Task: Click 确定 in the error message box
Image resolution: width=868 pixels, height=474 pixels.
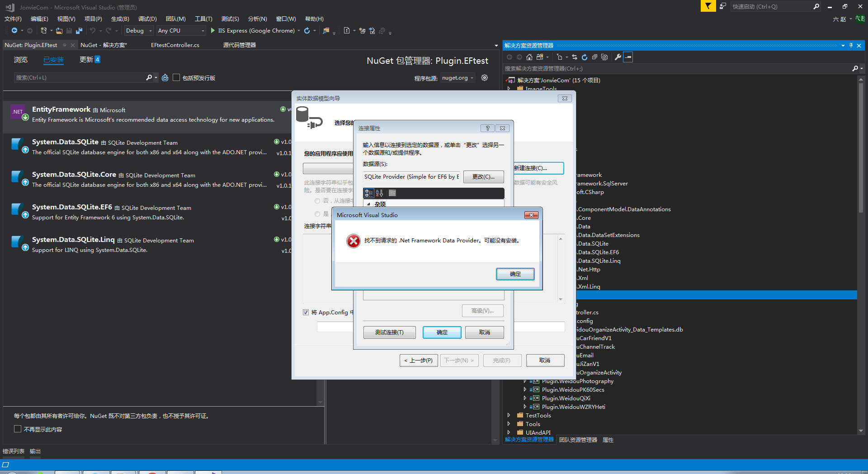Action: click(x=515, y=274)
